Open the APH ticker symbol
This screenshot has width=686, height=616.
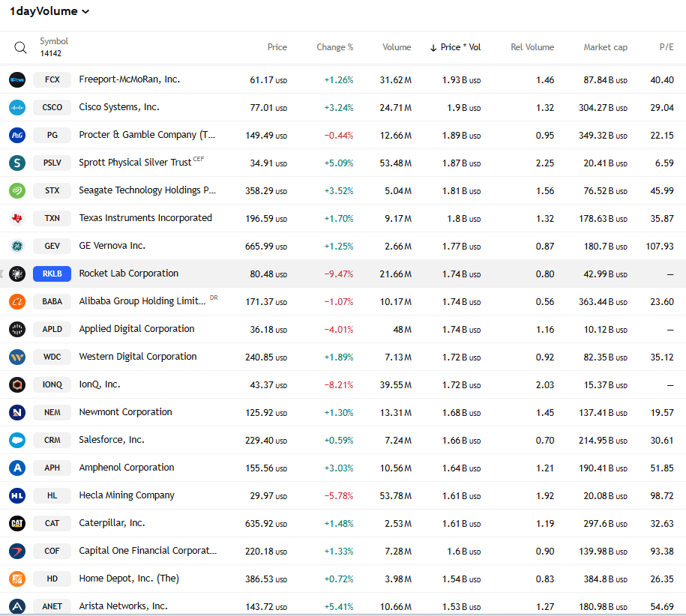[x=52, y=468]
